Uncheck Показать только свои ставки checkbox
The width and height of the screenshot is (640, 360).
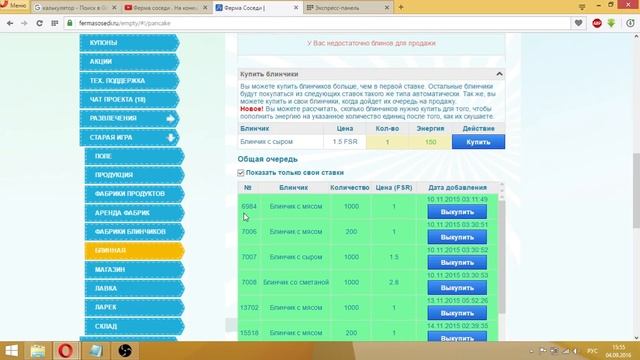[x=241, y=173]
